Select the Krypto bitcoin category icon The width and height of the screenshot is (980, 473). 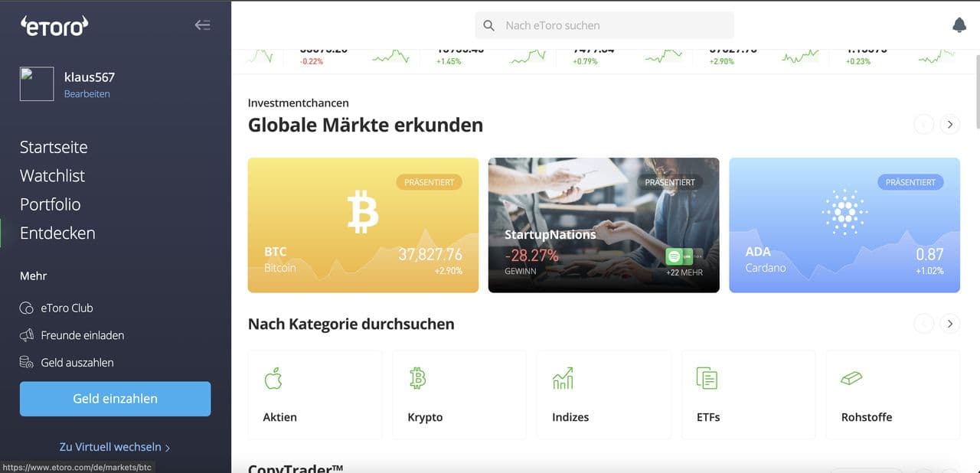point(417,377)
